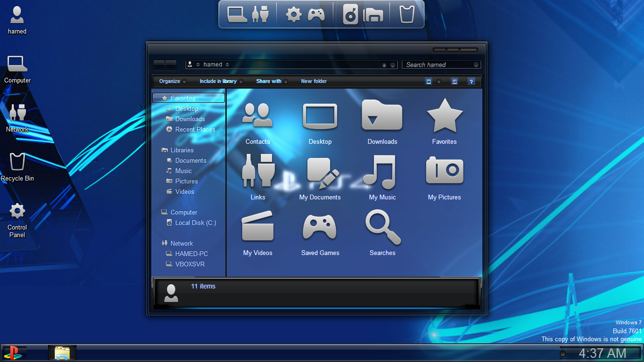This screenshot has height=362, width=644.
Task: Click the Search hamed input field
Action: [x=438, y=65]
